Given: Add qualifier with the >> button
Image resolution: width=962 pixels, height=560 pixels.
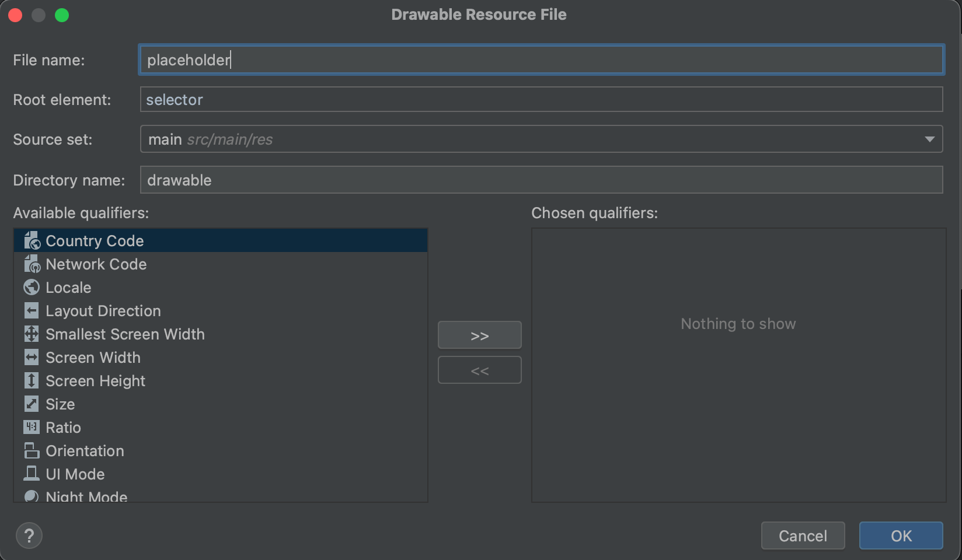Looking at the screenshot, I should [x=480, y=335].
